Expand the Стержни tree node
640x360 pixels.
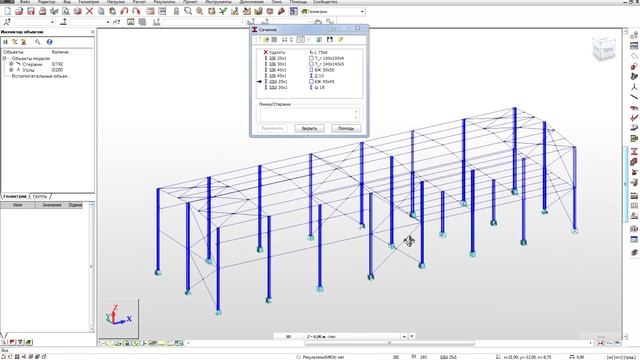coord(11,64)
